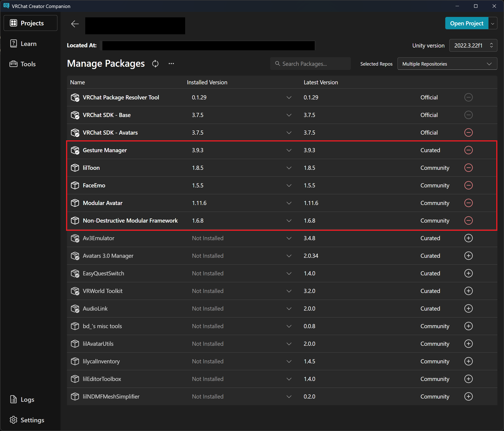This screenshot has width=504, height=431.
Task: Add the bd_'s misc tools package
Action: click(x=468, y=326)
